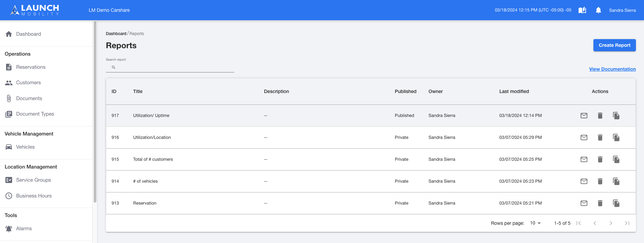
Task: Go to first page of reports
Action: (579, 223)
